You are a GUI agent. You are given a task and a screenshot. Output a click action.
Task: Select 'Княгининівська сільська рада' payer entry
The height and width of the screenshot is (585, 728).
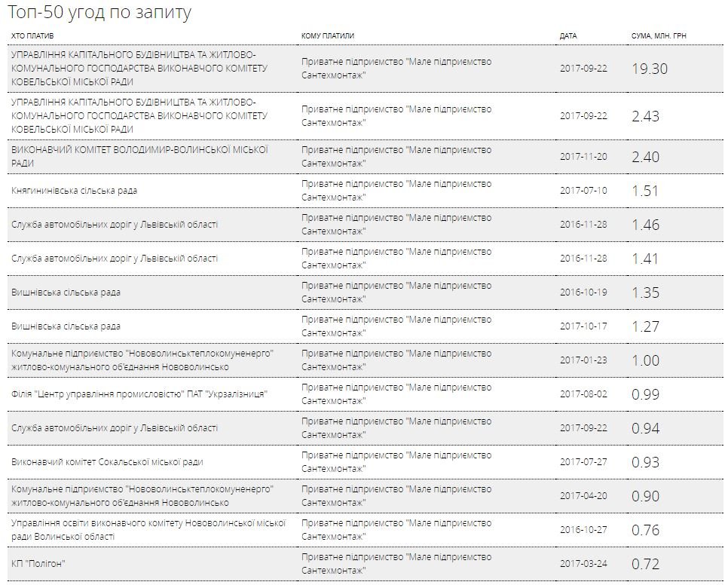(x=75, y=191)
